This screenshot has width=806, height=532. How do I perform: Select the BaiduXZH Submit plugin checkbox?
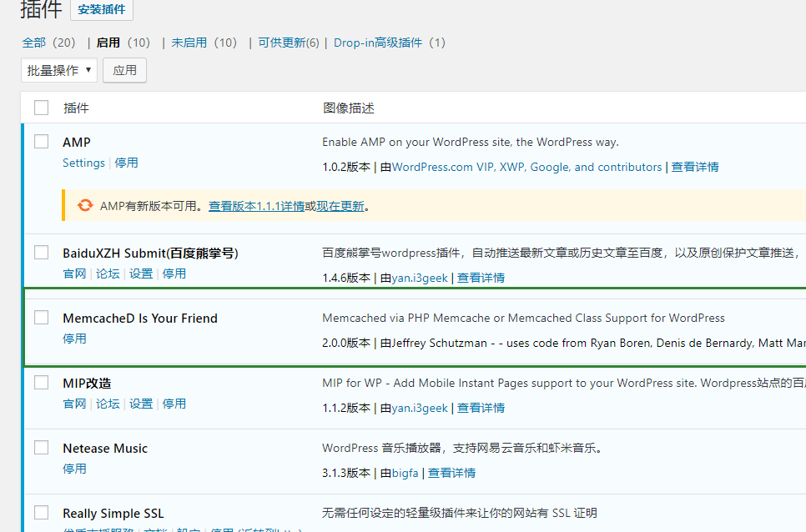pyautogui.click(x=41, y=252)
